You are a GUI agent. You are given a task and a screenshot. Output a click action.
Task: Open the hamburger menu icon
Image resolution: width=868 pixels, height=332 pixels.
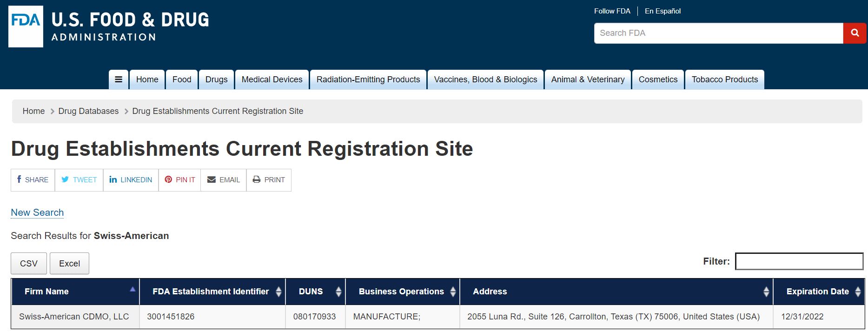coord(119,80)
